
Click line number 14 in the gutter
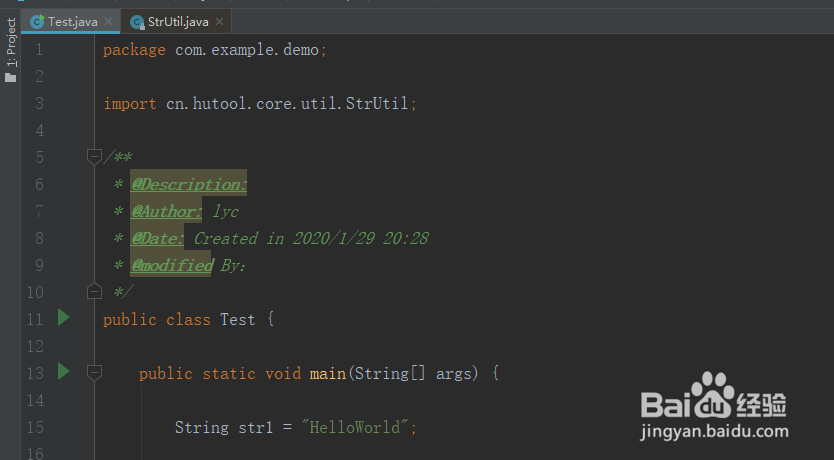(x=35, y=400)
